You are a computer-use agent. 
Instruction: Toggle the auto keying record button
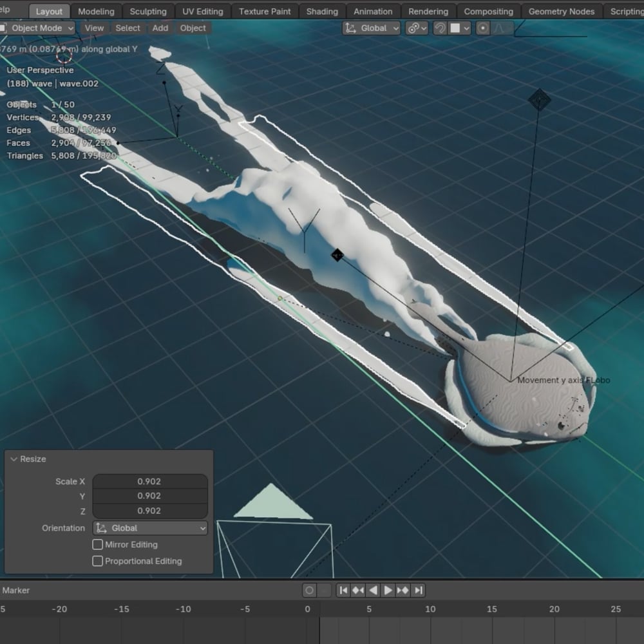click(309, 591)
